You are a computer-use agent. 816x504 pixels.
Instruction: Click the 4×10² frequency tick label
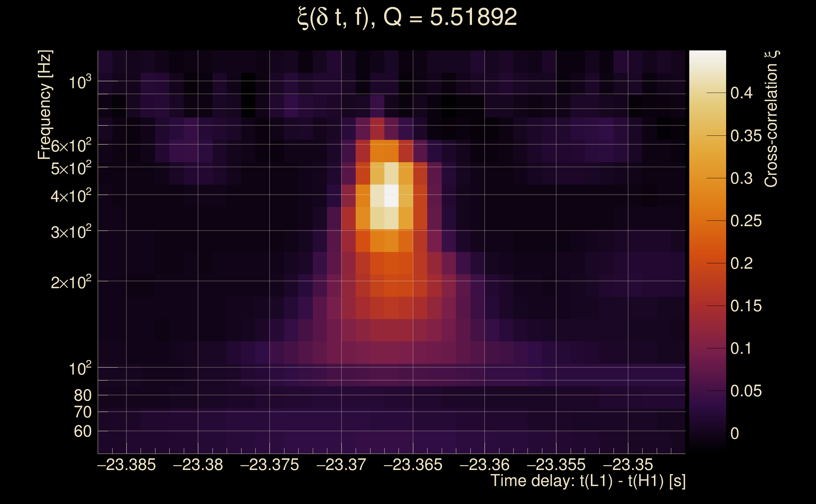(x=71, y=196)
